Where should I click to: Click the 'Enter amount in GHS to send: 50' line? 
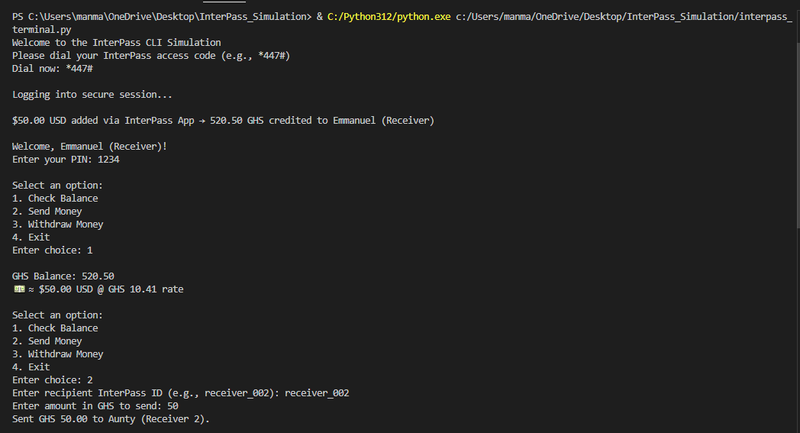[95, 406]
